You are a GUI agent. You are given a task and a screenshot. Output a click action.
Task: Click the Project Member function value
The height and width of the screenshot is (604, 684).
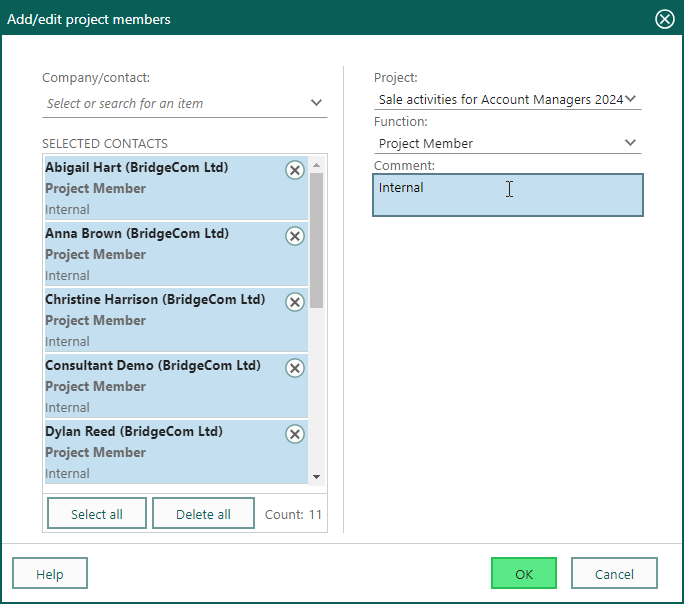point(426,143)
